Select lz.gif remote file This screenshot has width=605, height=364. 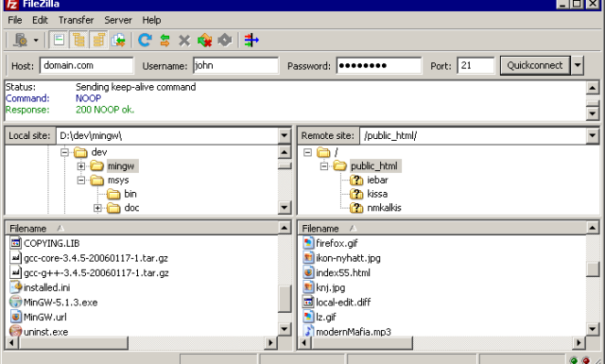click(325, 317)
